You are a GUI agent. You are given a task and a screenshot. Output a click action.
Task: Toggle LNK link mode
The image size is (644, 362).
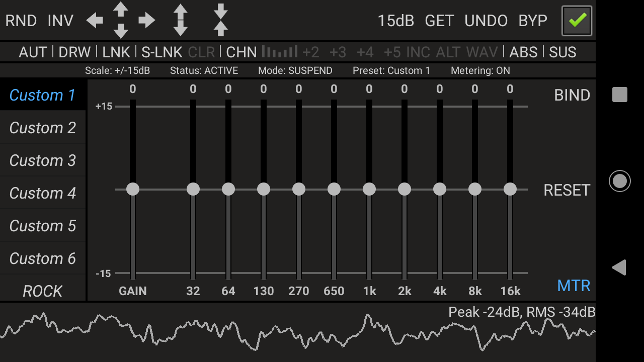[x=116, y=52]
